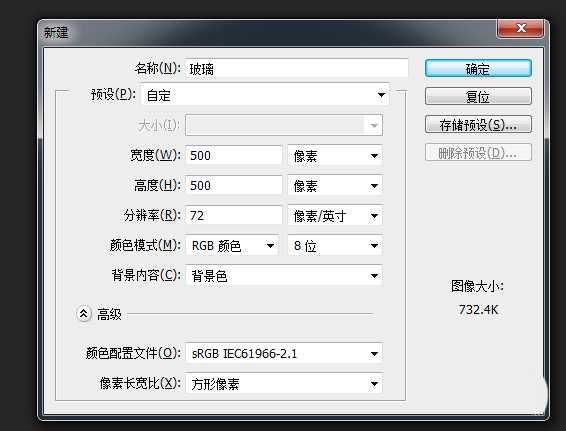
Task: Open the 背景内容 dropdown 背景色
Action: 284,276
